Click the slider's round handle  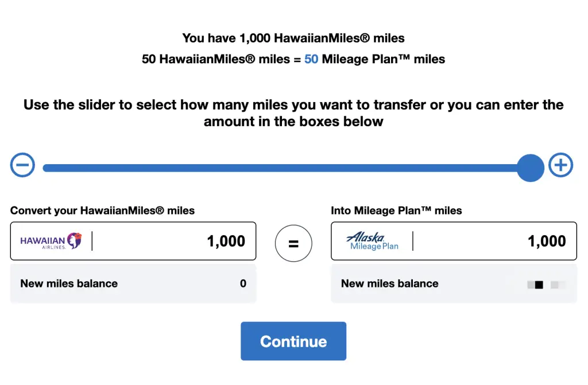[x=530, y=168]
